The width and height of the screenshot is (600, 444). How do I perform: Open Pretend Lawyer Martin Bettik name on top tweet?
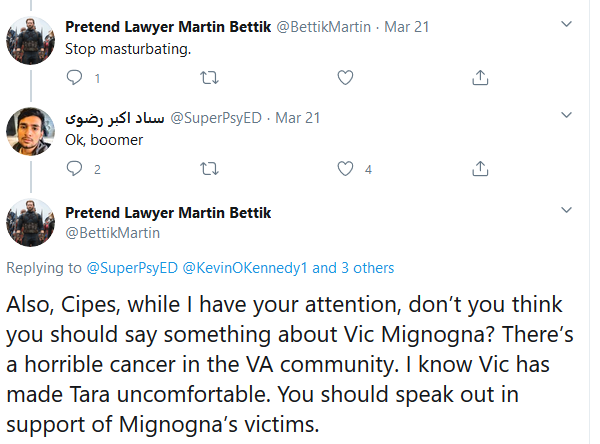coord(168,27)
